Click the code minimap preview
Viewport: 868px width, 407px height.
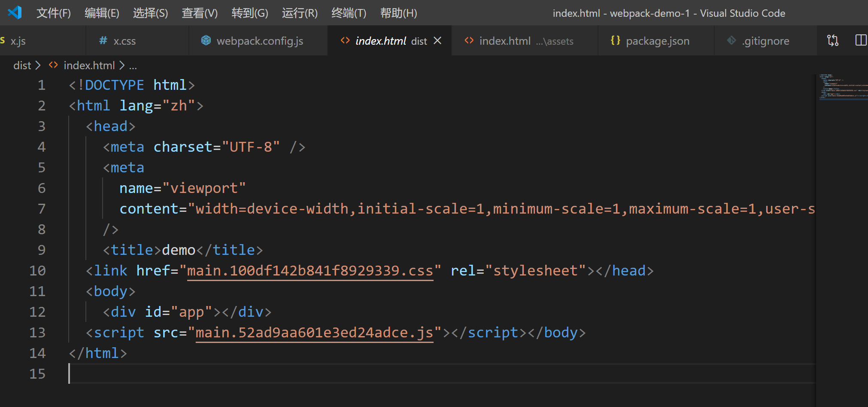point(842,87)
